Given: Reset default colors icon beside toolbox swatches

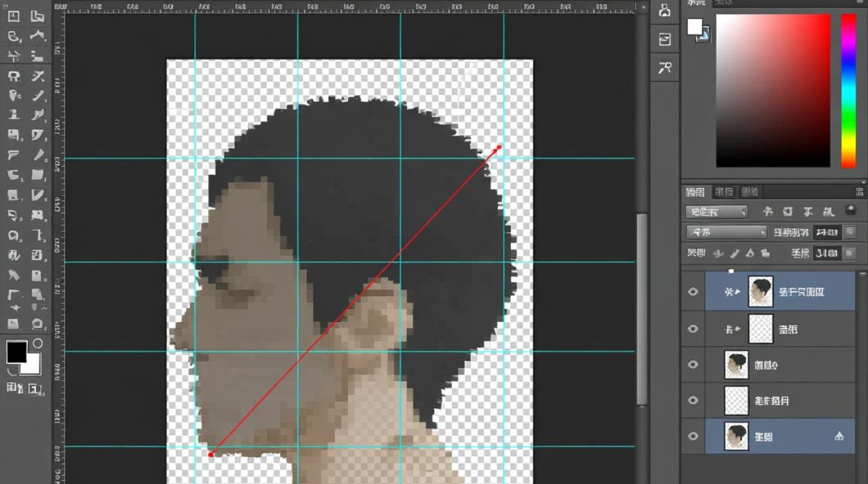Looking at the screenshot, I should click(10, 371).
